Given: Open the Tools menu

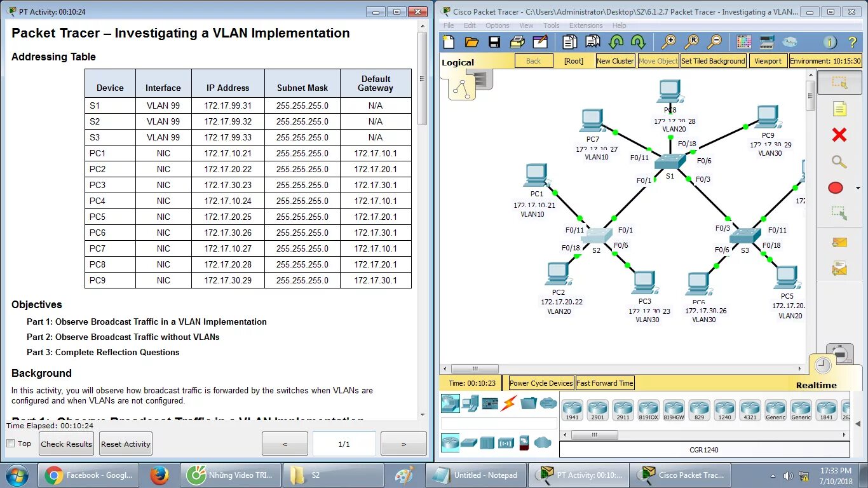Looking at the screenshot, I should point(552,25).
